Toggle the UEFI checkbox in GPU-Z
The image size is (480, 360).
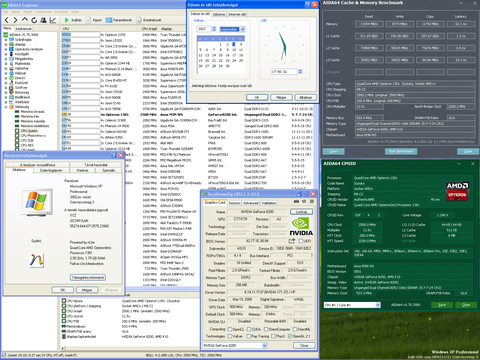[301, 241]
